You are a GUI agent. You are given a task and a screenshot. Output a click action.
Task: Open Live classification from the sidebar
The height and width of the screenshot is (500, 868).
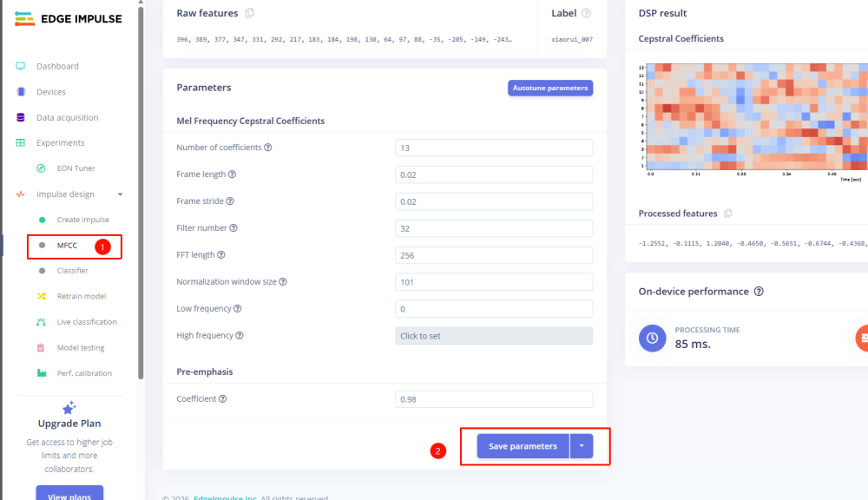(x=86, y=322)
